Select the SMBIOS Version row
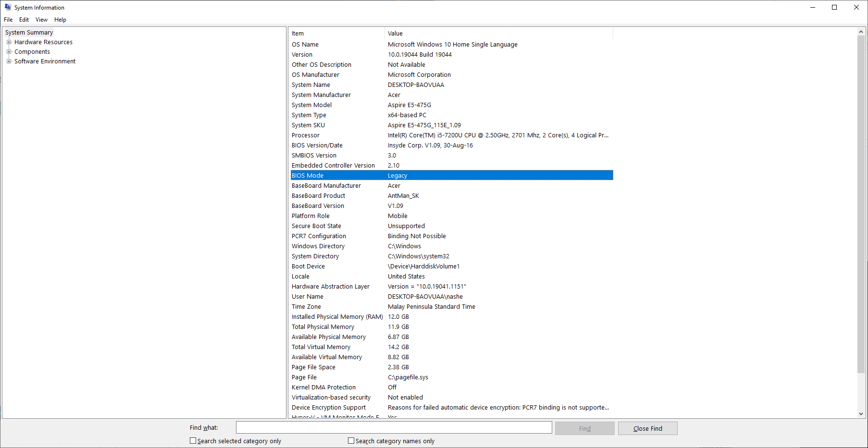Viewport: 868px width, 448px height. [452, 156]
